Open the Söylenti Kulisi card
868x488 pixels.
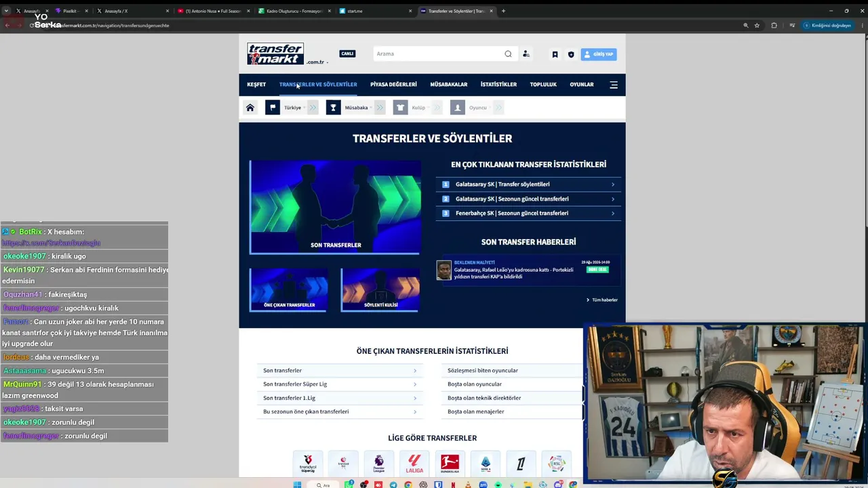click(x=380, y=290)
